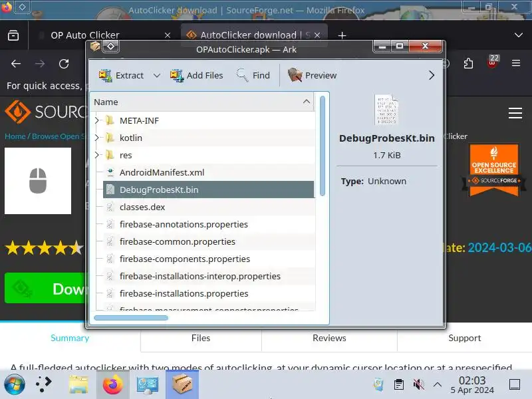
Task: Go forward in Firefox
Action: pos(40,63)
